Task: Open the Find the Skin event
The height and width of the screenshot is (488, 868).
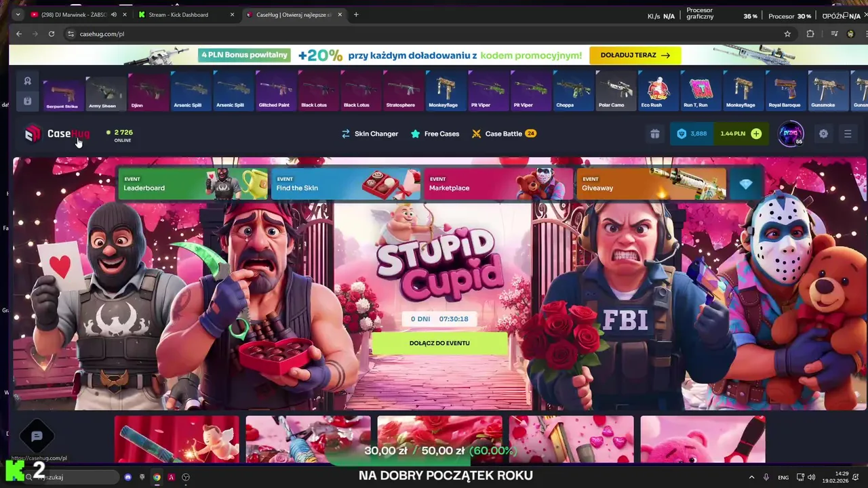Action: [346, 184]
